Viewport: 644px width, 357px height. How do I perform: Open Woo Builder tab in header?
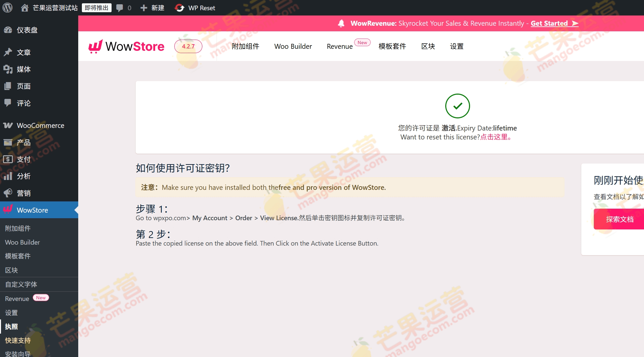(x=293, y=46)
